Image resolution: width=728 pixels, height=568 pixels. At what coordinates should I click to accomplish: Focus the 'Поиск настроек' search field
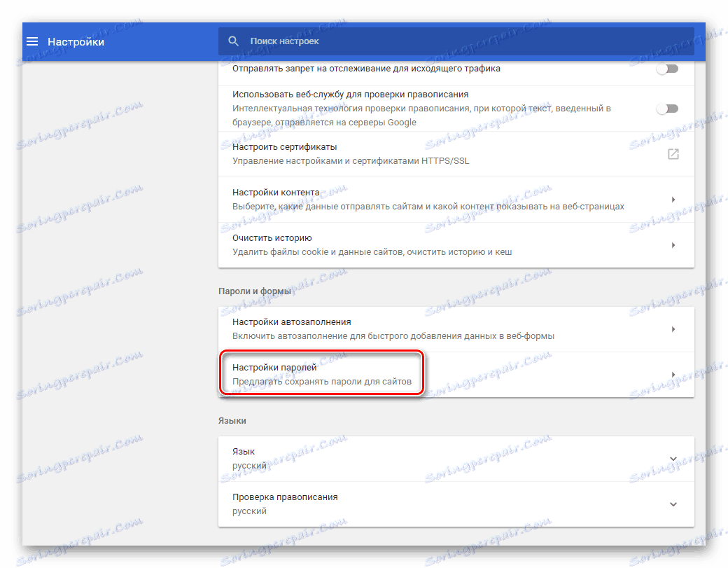click(x=456, y=41)
